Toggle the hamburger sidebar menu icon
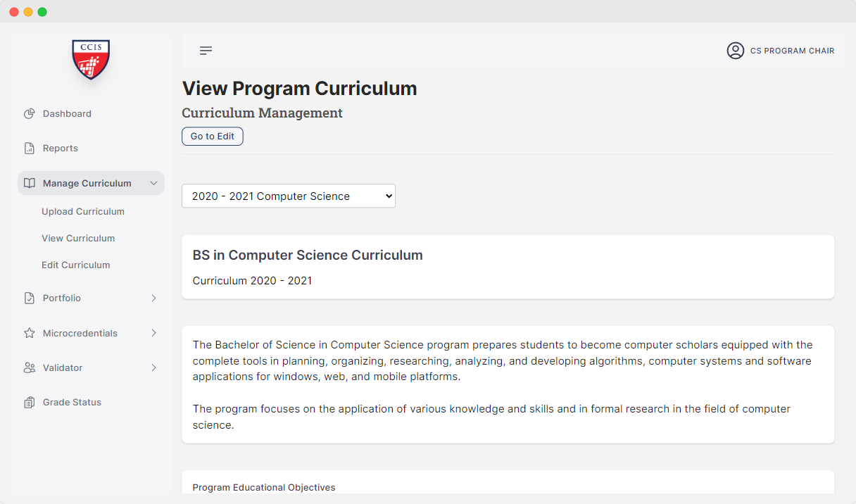Screen dimensions: 856x504 (206, 51)
